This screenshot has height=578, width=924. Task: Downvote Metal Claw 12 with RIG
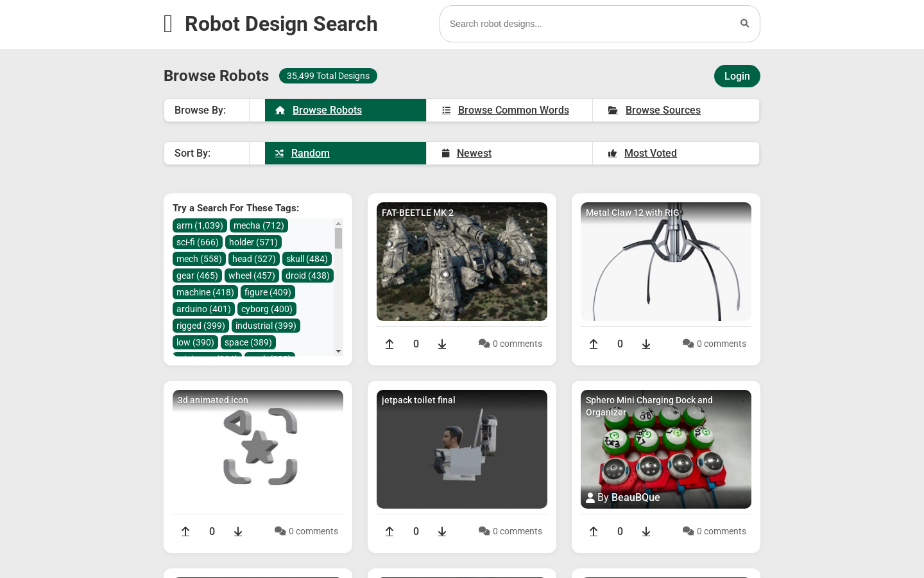tap(646, 344)
